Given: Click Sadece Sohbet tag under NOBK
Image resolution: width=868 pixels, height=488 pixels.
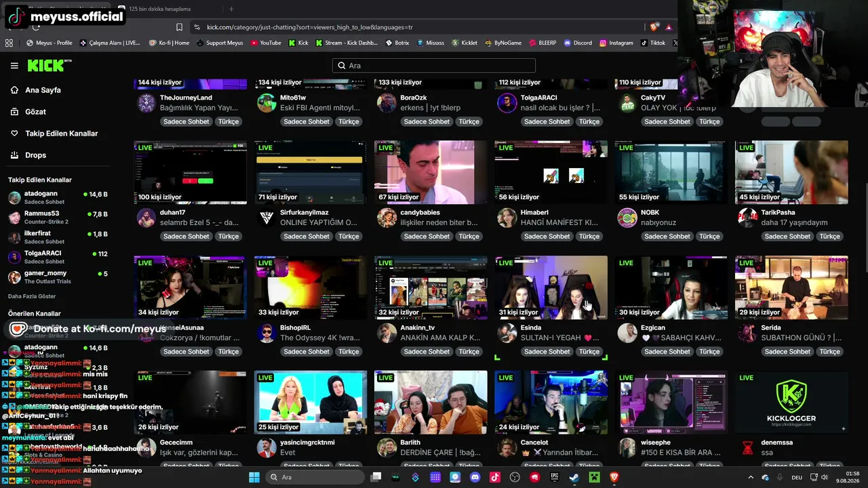Looking at the screenshot, I should click(667, 237).
